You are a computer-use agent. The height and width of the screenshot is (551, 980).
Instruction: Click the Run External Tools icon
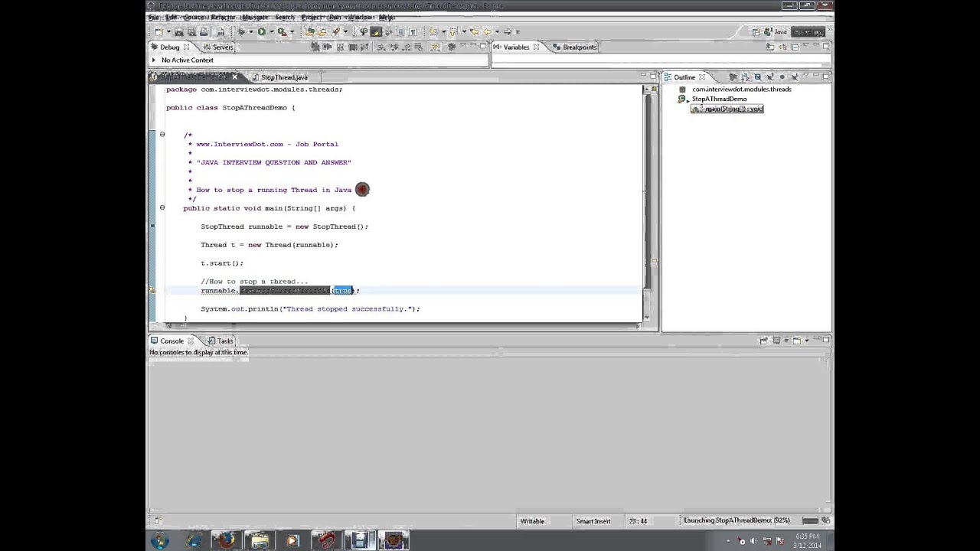[282, 31]
